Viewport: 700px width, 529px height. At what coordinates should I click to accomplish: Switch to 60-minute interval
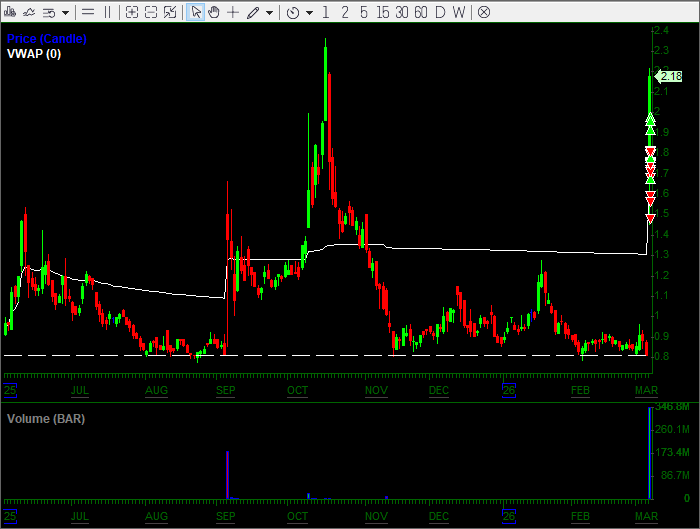[x=421, y=12]
